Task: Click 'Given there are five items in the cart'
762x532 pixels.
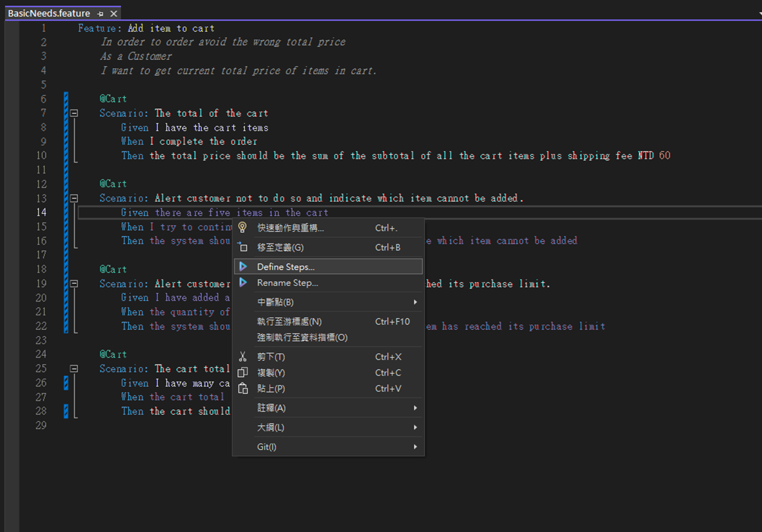Action: click(x=224, y=213)
